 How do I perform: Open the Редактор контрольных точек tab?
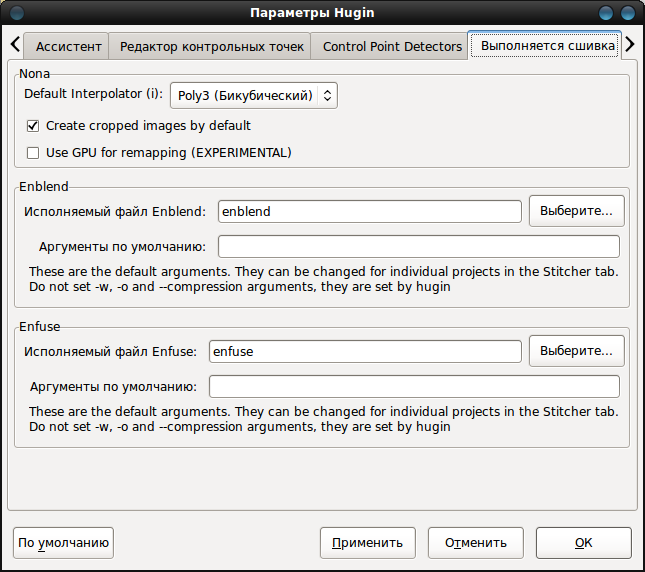pyautogui.click(x=211, y=46)
